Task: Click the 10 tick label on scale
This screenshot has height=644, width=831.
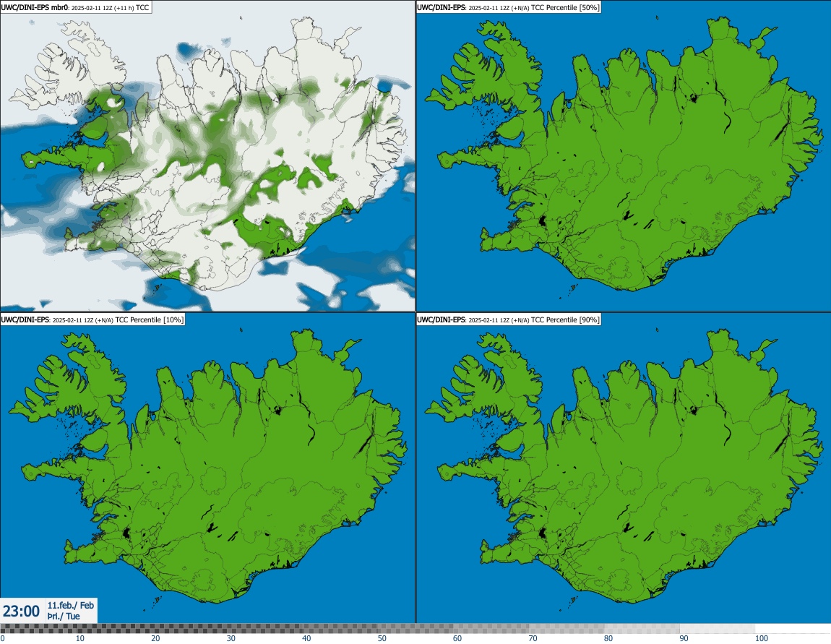Action: [x=79, y=639]
